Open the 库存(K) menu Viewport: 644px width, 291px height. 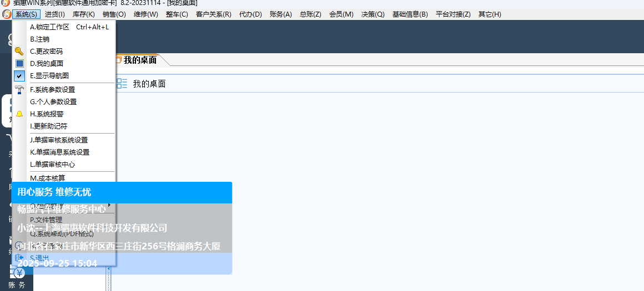(x=84, y=14)
